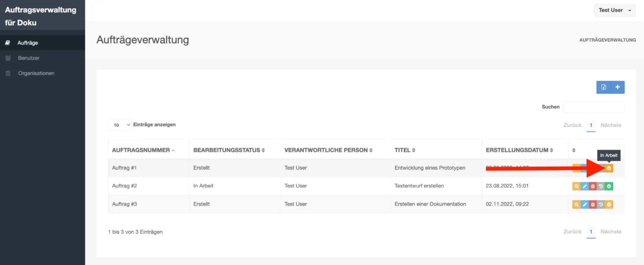The width and height of the screenshot is (644, 265).
Task: Click the top 'Nächste' pagination link
Action: coord(611,125)
